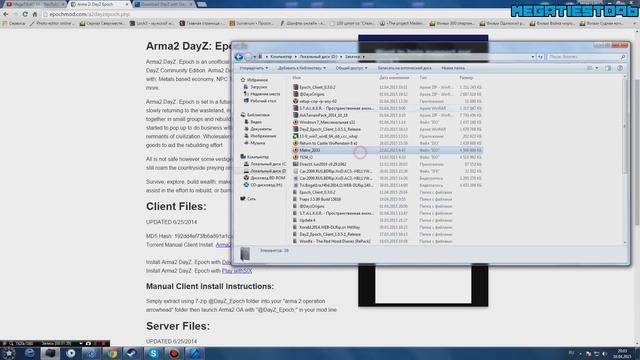Click the red record icon in taskbar
Screen dimensions: 640x360
[x=174, y=353]
